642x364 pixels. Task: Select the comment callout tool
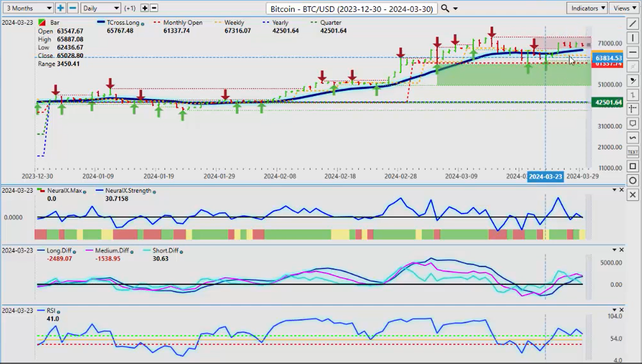pyautogui.click(x=633, y=123)
